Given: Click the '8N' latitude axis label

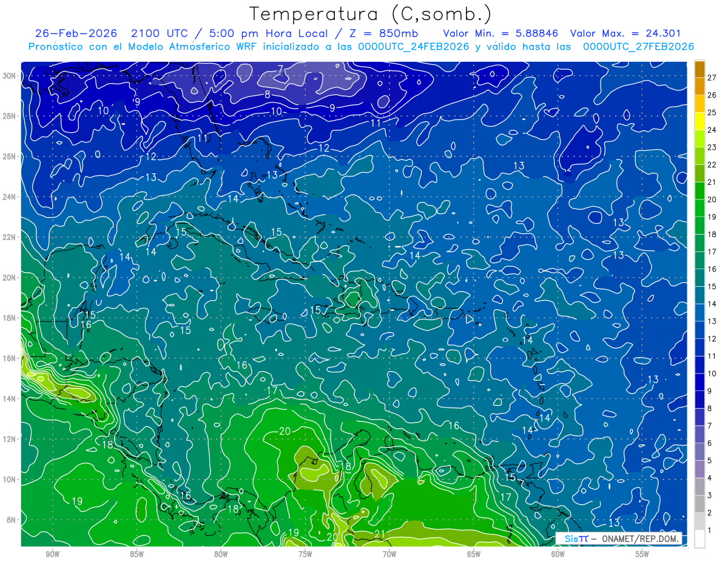Looking at the screenshot, I should tap(12, 520).
